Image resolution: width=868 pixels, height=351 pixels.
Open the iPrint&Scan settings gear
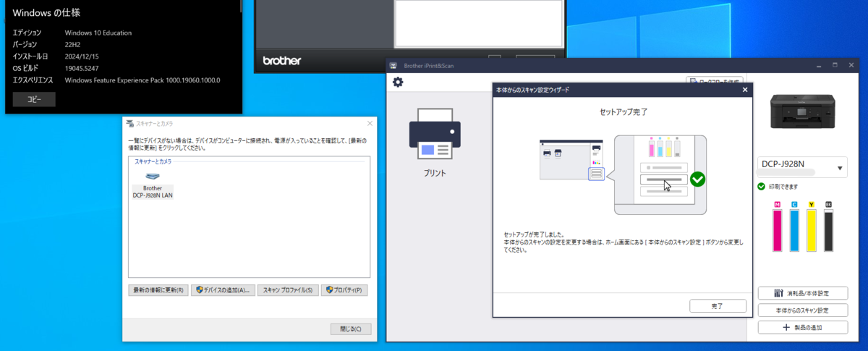[x=398, y=82]
